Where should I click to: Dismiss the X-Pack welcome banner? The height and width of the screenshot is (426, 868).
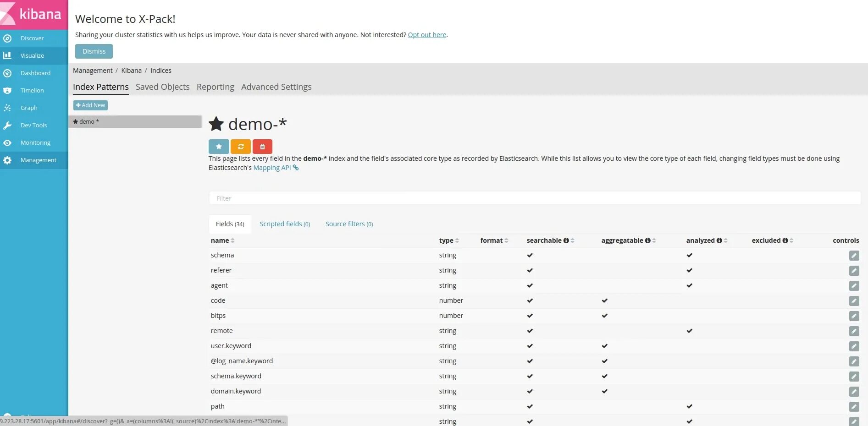[94, 51]
